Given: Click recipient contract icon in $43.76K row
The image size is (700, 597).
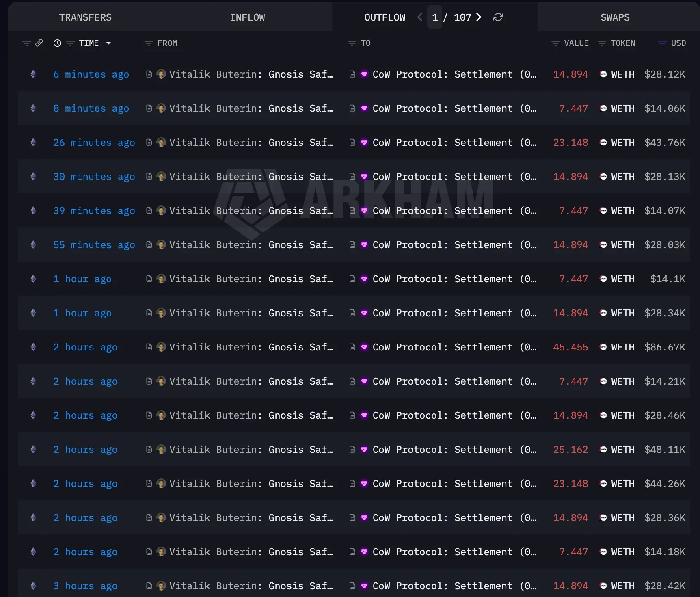Looking at the screenshot, I should (x=352, y=142).
